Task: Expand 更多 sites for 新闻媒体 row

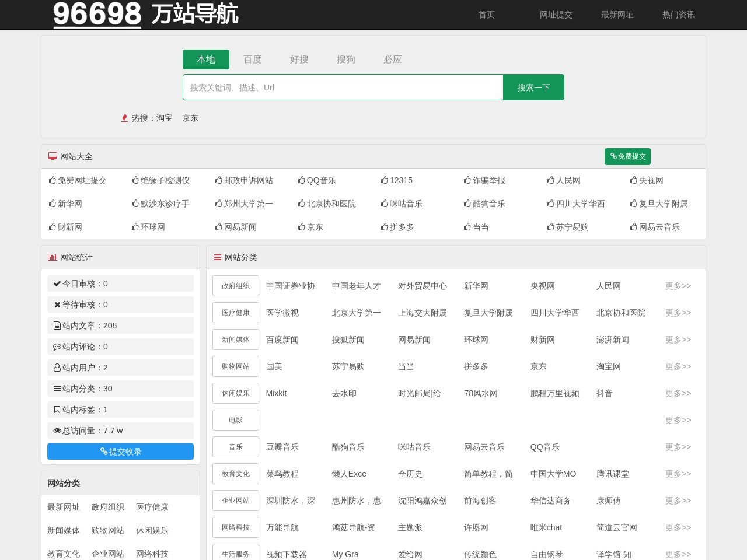Action: point(677,339)
